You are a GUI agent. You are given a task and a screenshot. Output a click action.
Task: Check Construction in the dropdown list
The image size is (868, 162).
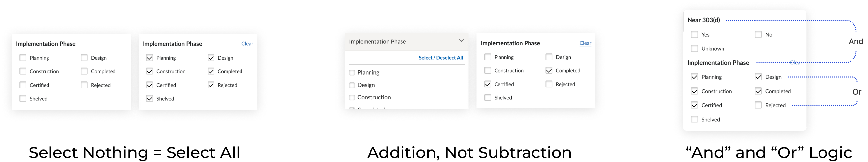(x=352, y=97)
